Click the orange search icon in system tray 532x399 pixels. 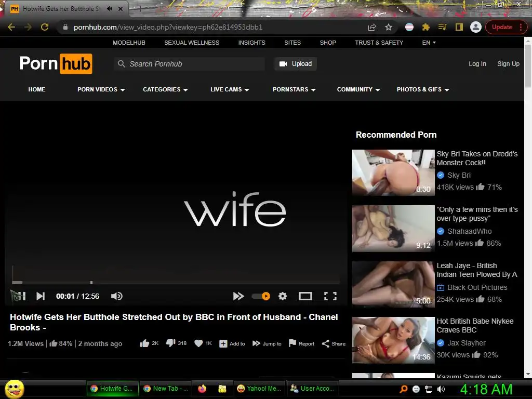click(403, 389)
